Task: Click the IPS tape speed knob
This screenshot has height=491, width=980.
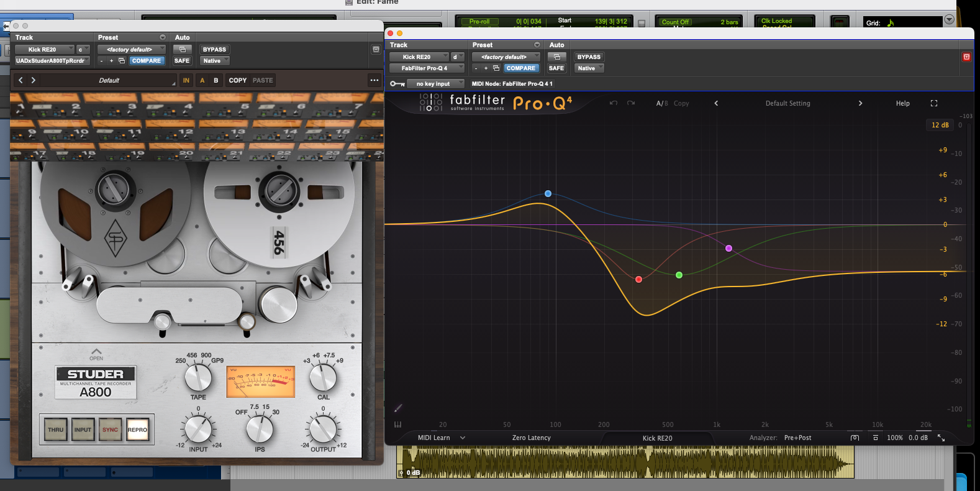Action: click(260, 428)
